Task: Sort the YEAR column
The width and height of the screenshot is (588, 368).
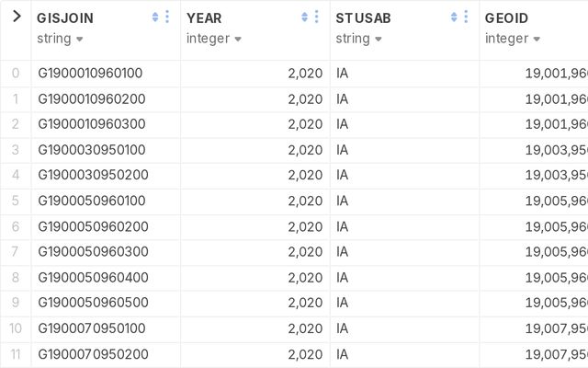Action: point(305,17)
